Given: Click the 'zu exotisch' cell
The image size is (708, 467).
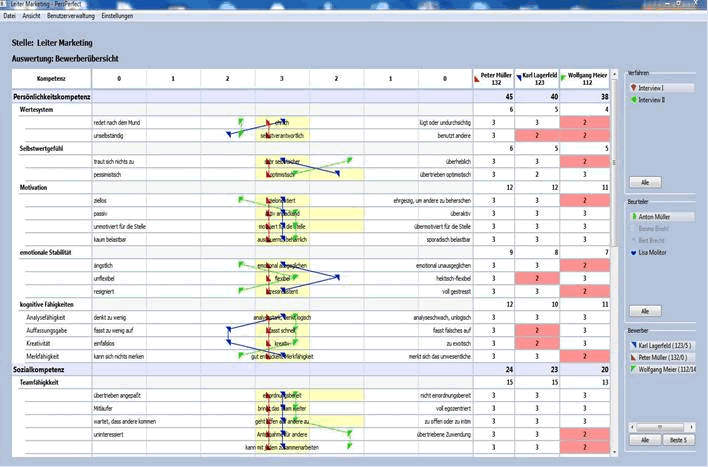Looking at the screenshot, I should point(445,344).
